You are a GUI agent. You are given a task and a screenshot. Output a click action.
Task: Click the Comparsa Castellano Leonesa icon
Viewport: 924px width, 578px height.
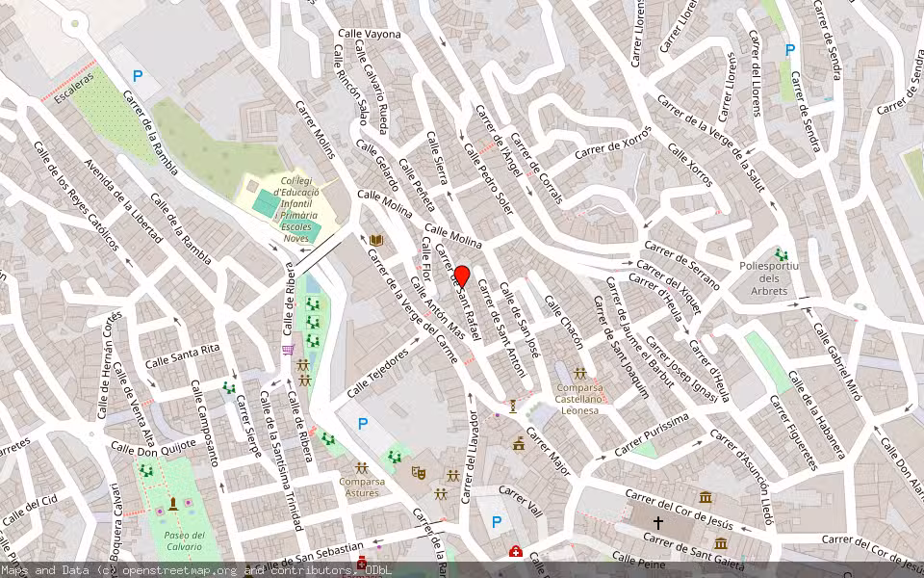[x=580, y=374]
